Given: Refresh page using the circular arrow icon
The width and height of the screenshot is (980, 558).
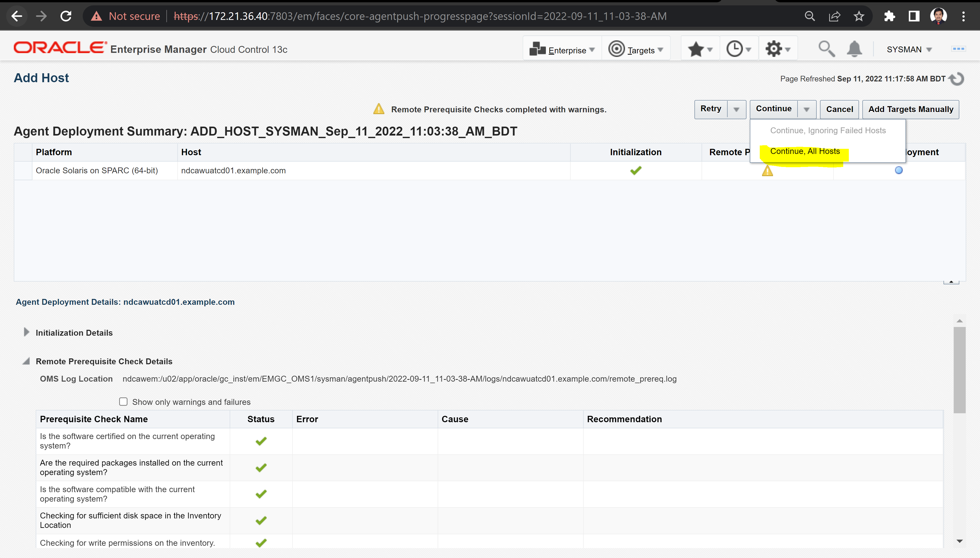Looking at the screenshot, I should click(x=957, y=79).
